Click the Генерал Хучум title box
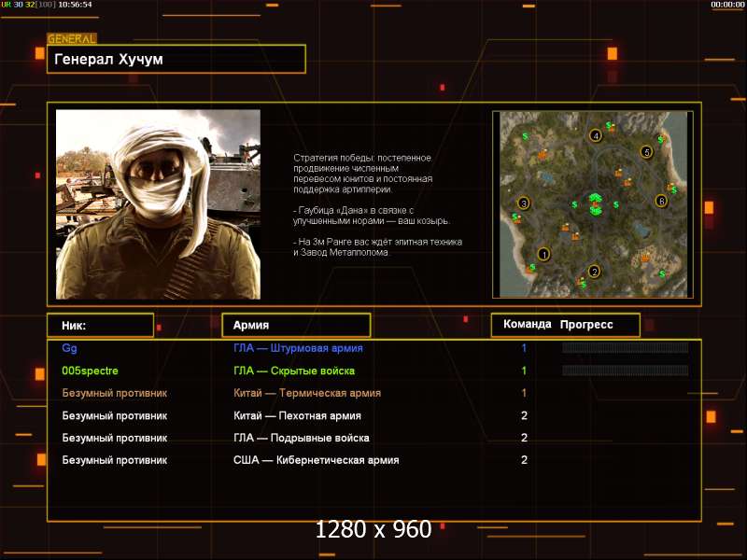 pyautogui.click(x=176, y=59)
